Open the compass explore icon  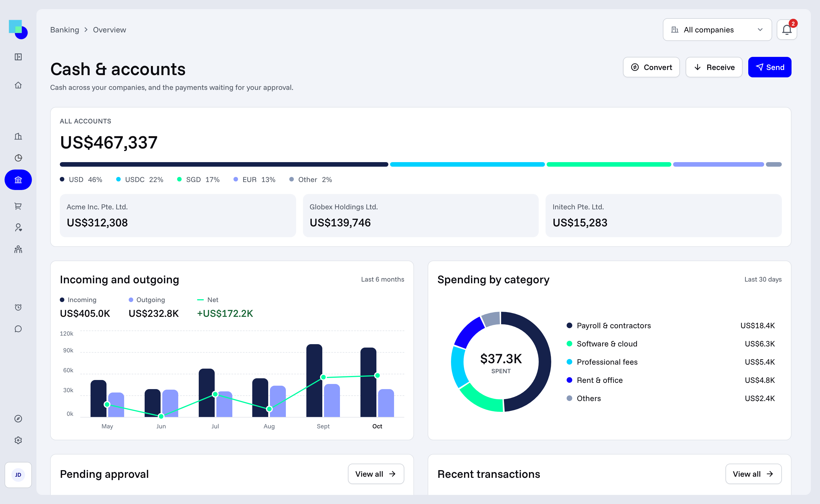tap(18, 419)
